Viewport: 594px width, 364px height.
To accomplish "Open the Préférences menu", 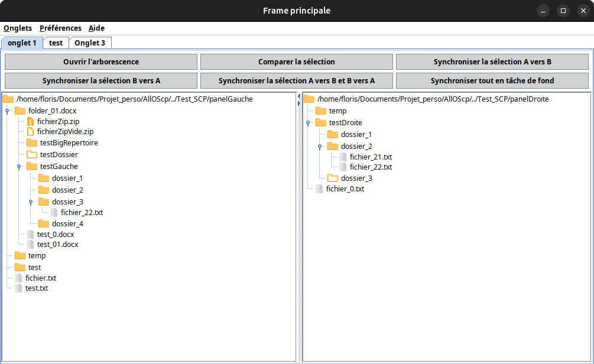I will pyautogui.click(x=60, y=28).
